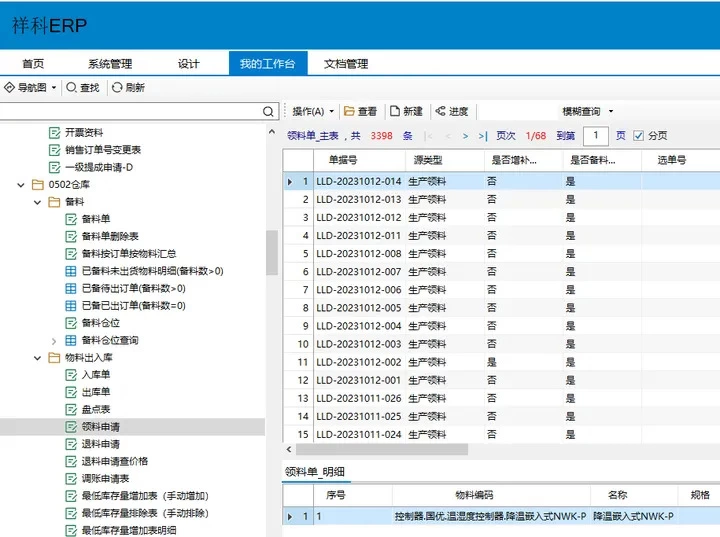This screenshot has width=720, height=537.
Task: Select row LLD-20231012-008 in the grid
Action: point(358,254)
